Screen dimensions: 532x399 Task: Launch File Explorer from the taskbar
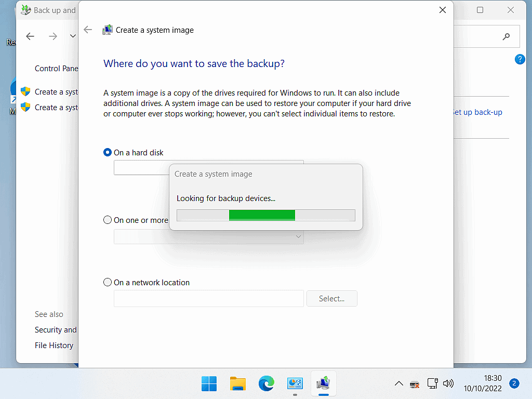238,383
